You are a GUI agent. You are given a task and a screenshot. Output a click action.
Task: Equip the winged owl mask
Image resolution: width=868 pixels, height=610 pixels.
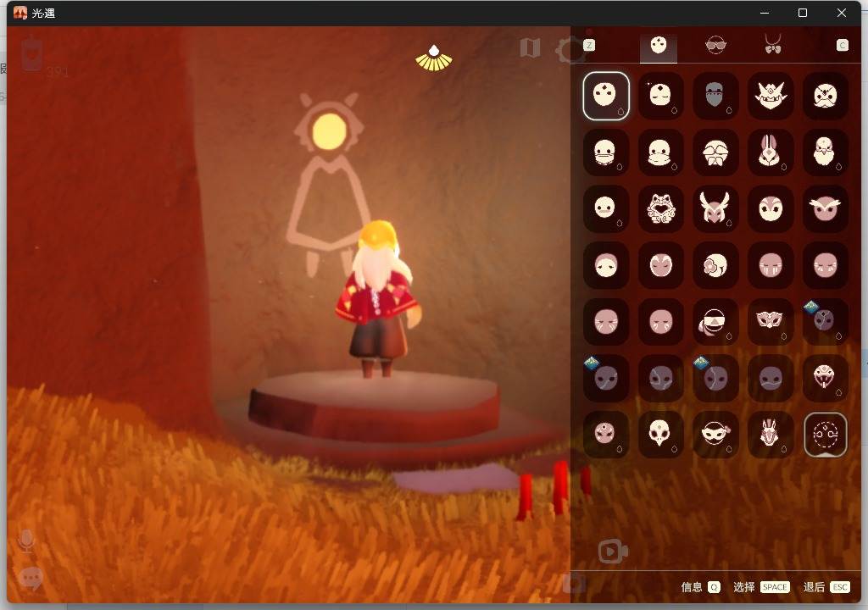(825, 208)
